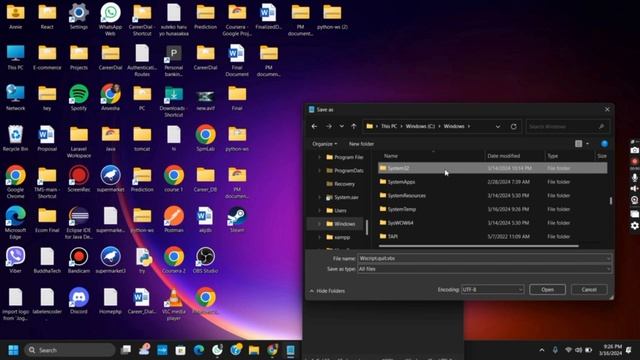
Task: Select the SystemResources folder row
Action: pos(493,196)
